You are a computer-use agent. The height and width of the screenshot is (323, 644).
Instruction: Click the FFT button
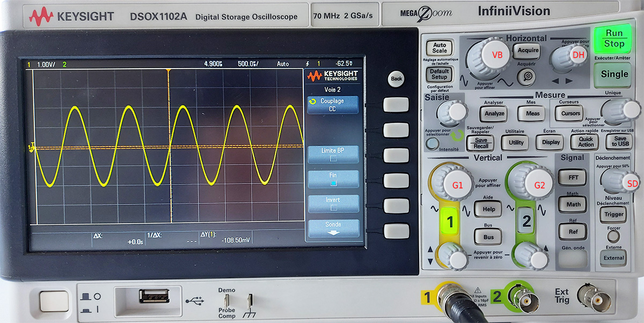(x=573, y=177)
